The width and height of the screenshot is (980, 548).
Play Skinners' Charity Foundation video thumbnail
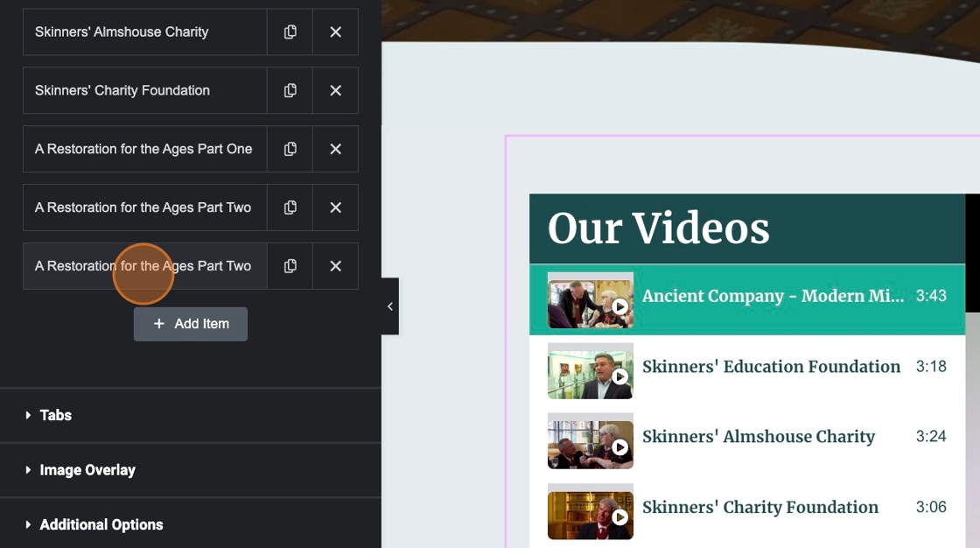pyautogui.click(x=591, y=512)
